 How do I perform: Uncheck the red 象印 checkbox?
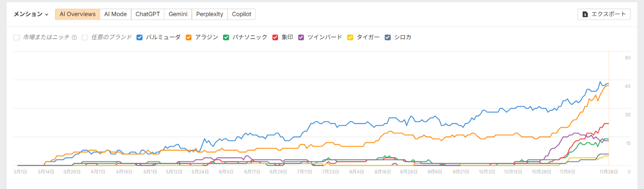pyautogui.click(x=275, y=37)
